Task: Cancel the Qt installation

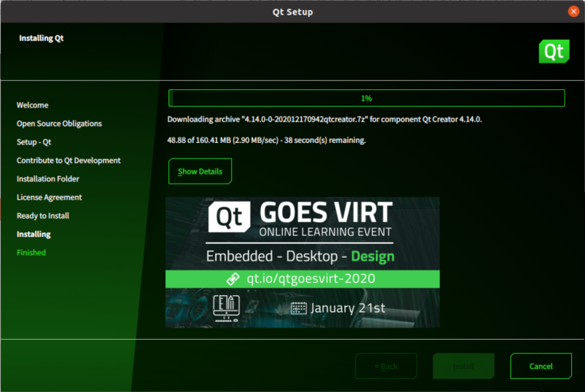Action: [x=540, y=366]
